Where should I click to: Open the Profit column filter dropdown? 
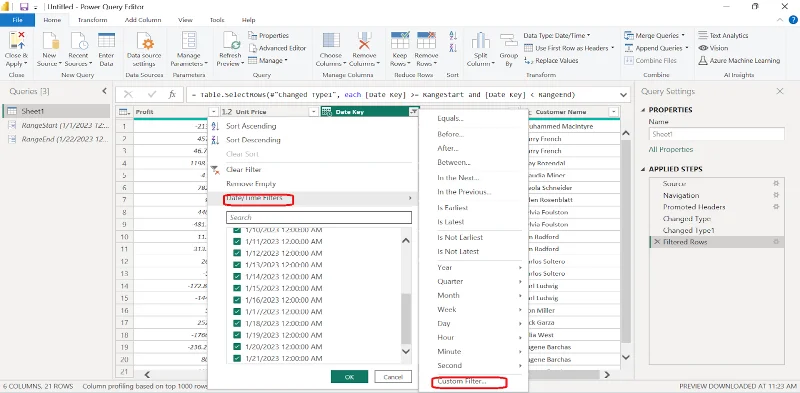coord(213,112)
